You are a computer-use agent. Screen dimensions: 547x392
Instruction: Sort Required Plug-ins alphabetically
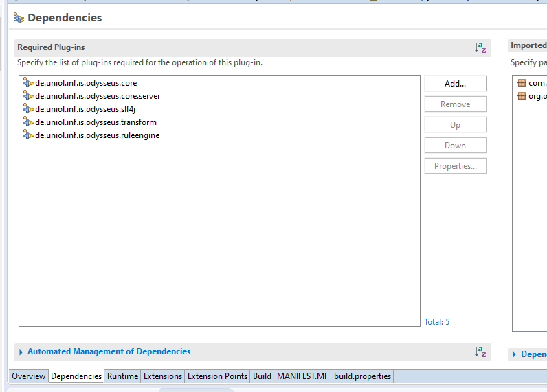click(x=480, y=48)
